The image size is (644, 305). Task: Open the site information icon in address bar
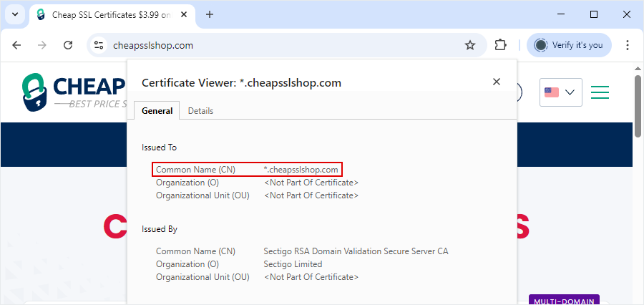coord(98,45)
